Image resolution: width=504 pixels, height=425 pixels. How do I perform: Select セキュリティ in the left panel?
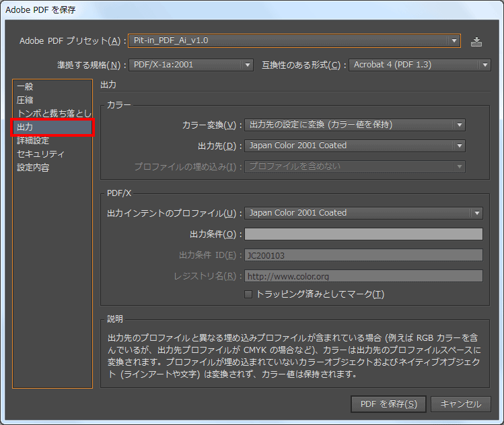tap(40, 154)
